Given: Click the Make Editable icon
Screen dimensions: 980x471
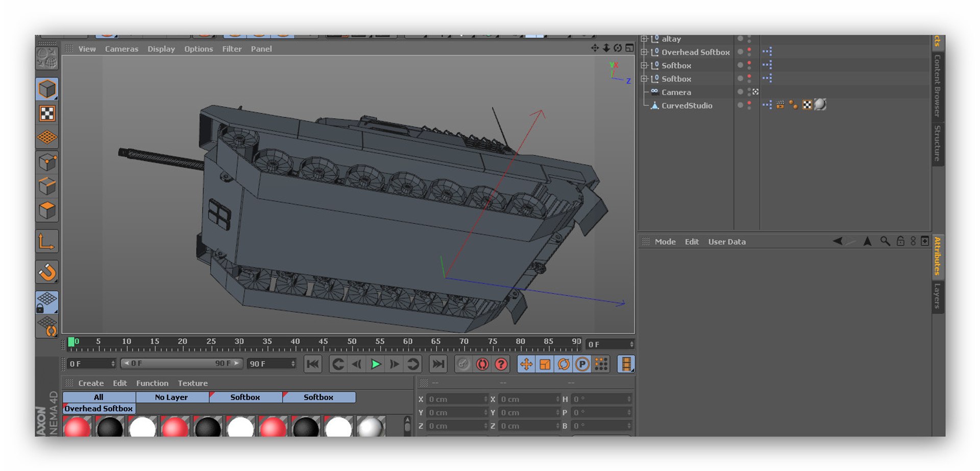Looking at the screenshot, I should (x=47, y=58).
